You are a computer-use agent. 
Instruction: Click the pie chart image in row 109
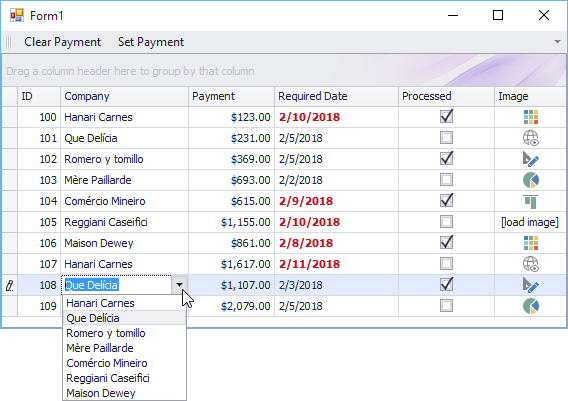click(531, 306)
